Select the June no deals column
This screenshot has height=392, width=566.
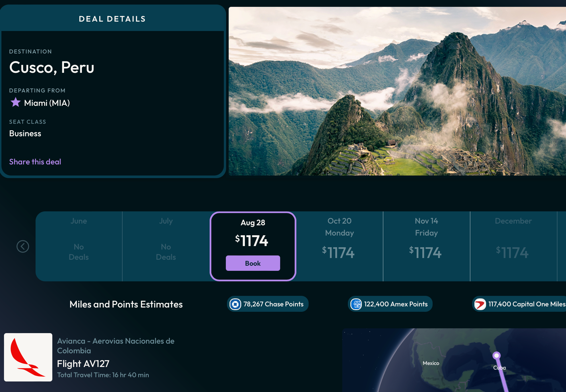click(x=79, y=246)
